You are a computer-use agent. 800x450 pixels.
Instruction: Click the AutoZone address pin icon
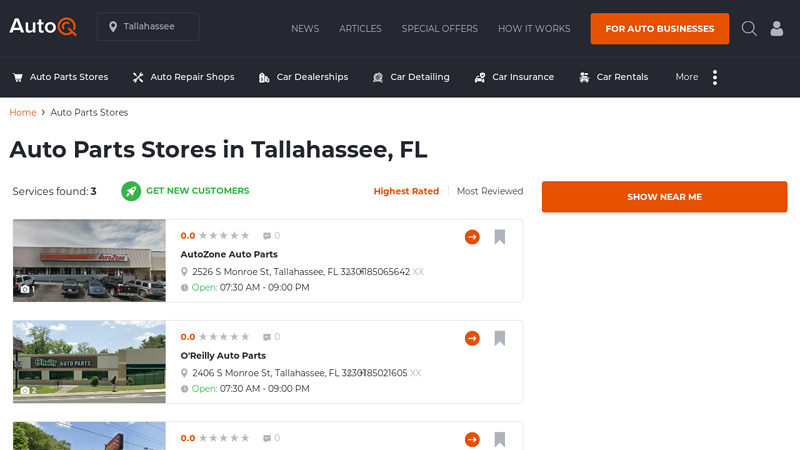coord(184,272)
